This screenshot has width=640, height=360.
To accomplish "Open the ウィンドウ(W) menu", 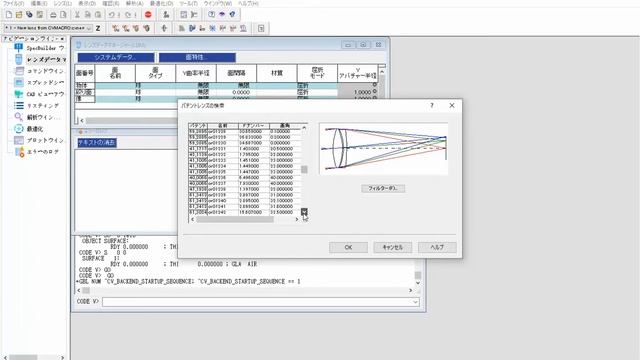I will (x=218, y=3).
